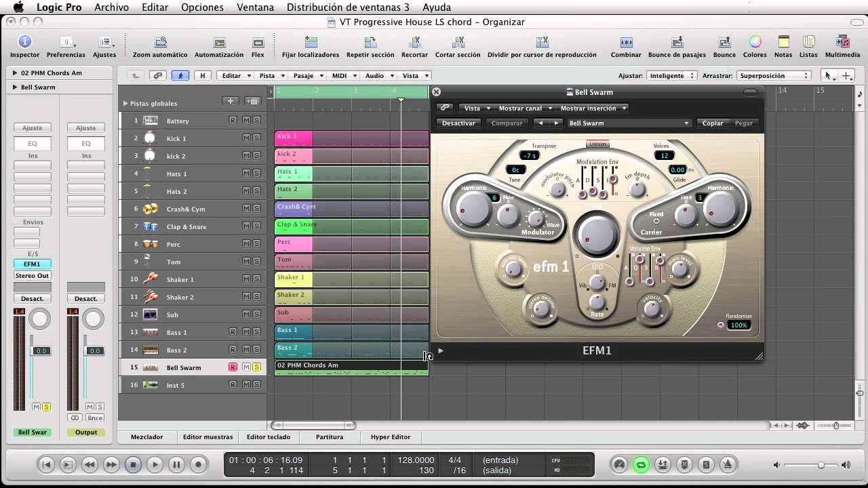
Task: Open the Listas icon
Action: (808, 42)
